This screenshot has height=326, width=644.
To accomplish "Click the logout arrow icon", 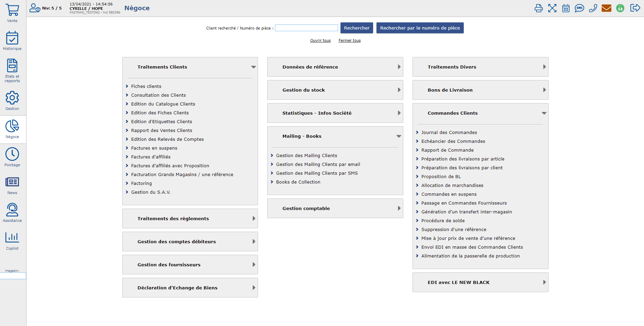I will (x=635, y=8).
